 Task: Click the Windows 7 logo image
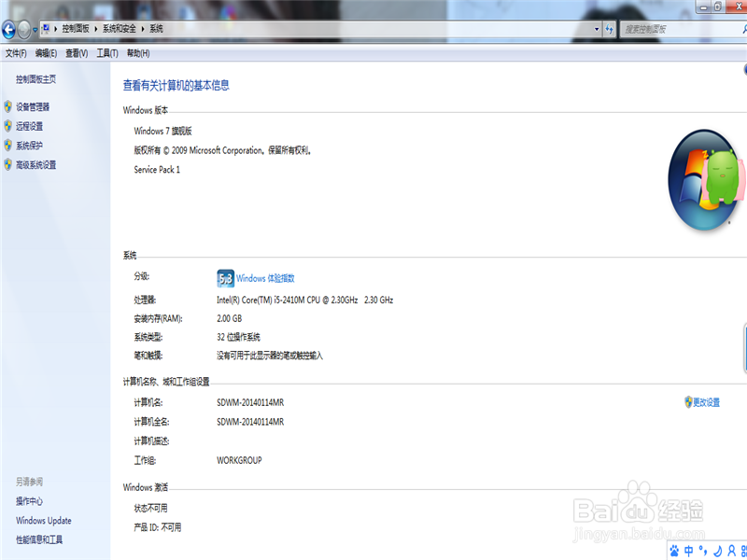[x=705, y=180]
